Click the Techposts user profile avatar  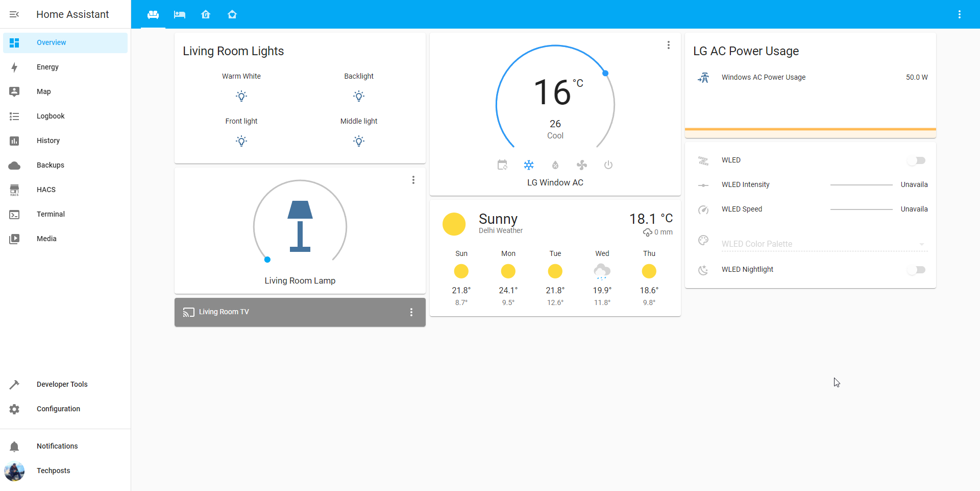click(x=14, y=471)
